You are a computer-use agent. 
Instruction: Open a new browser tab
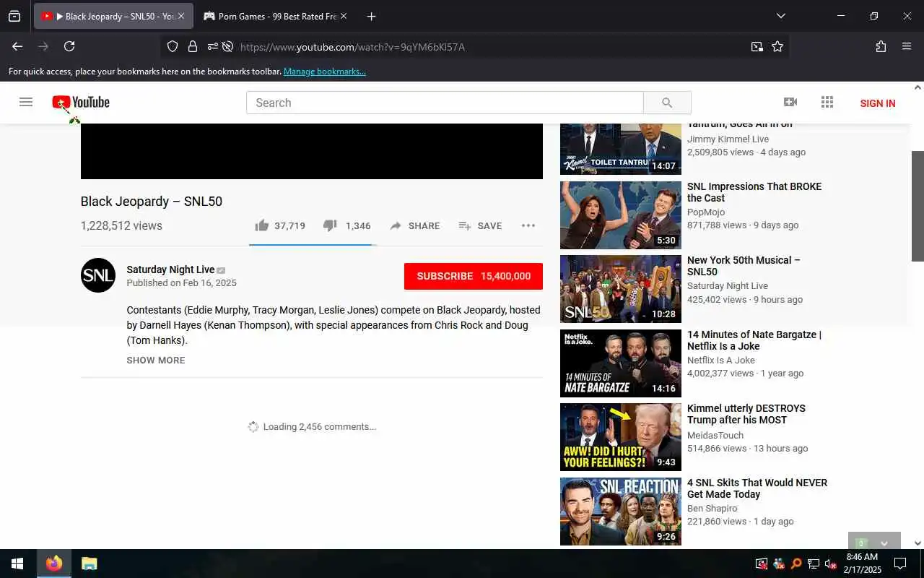tap(371, 16)
